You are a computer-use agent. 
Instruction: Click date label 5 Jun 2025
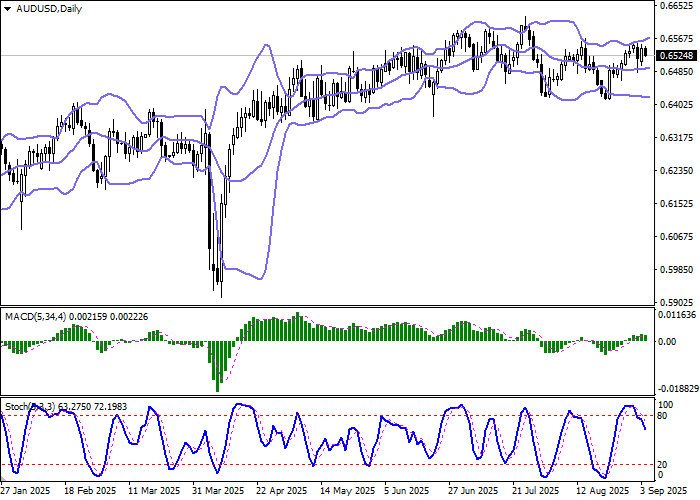coord(407,491)
